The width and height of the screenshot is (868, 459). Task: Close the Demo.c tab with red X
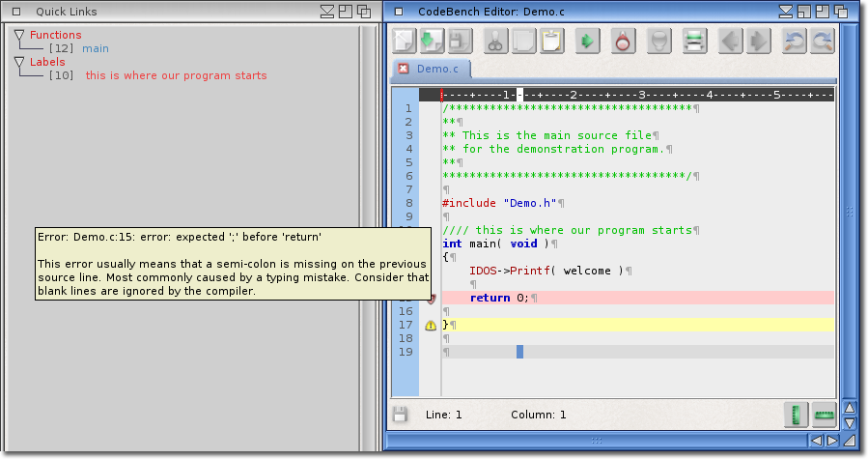[x=404, y=69]
